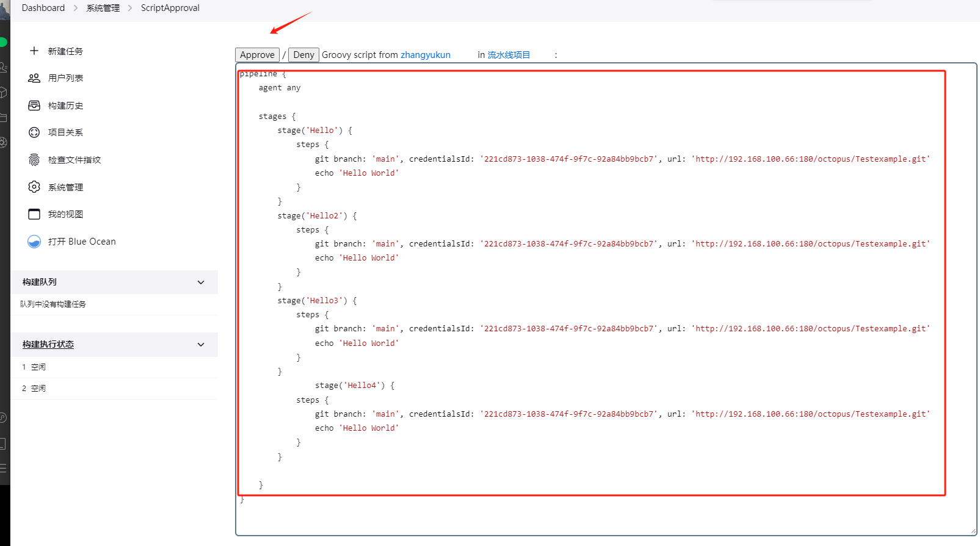The width and height of the screenshot is (980, 546).
Task: Open the 流水线项目 project link
Action: [x=509, y=55]
